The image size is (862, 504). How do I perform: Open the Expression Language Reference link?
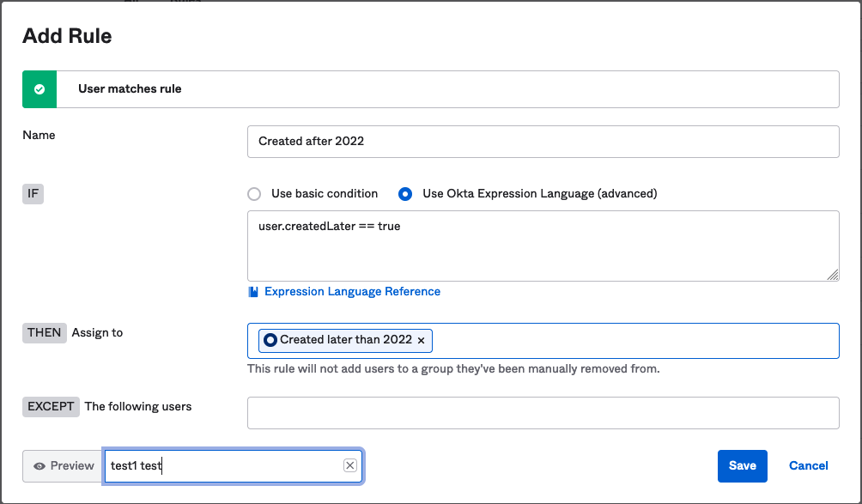click(x=352, y=292)
